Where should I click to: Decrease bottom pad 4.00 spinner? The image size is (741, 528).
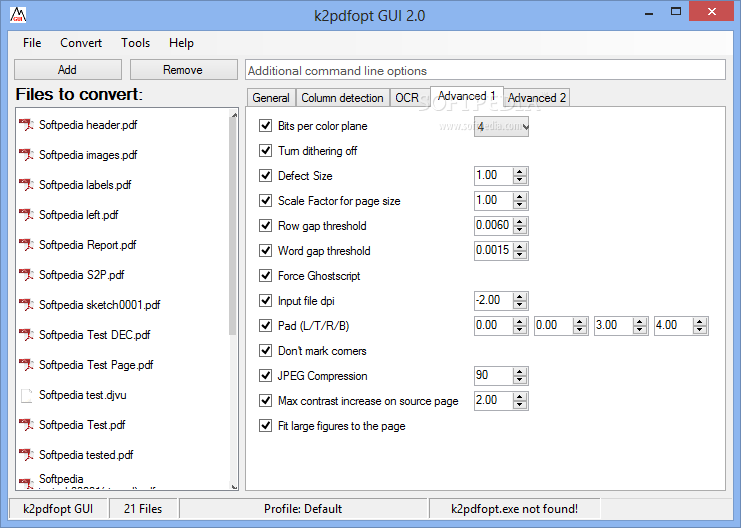point(700,329)
